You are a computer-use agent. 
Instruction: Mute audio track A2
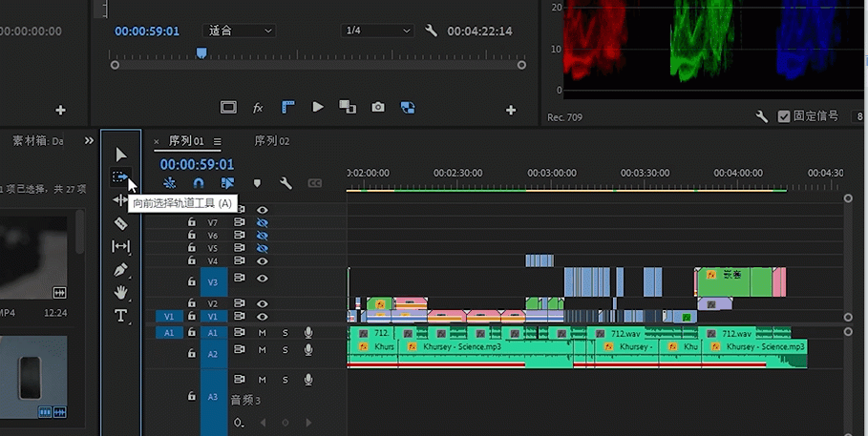[262, 350]
